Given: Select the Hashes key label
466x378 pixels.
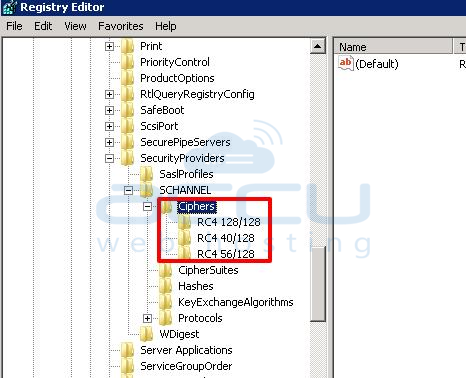Looking at the screenshot, I should click(x=196, y=286).
